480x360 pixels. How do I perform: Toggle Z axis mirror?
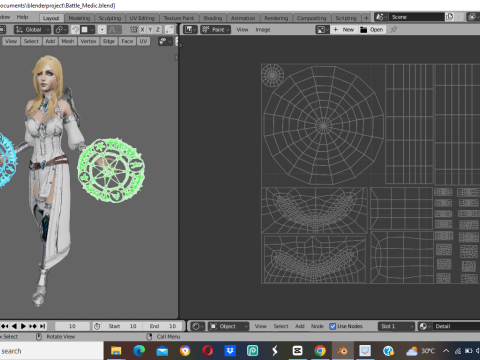(x=158, y=30)
